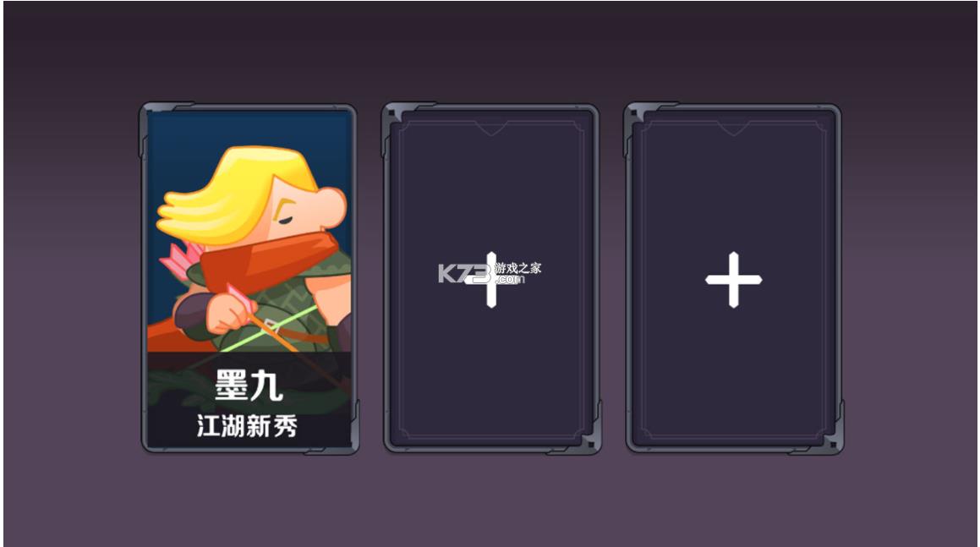Click the archer's hand gripping the arrow
Viewport: 980px width, 547px height.
[227, 313]
